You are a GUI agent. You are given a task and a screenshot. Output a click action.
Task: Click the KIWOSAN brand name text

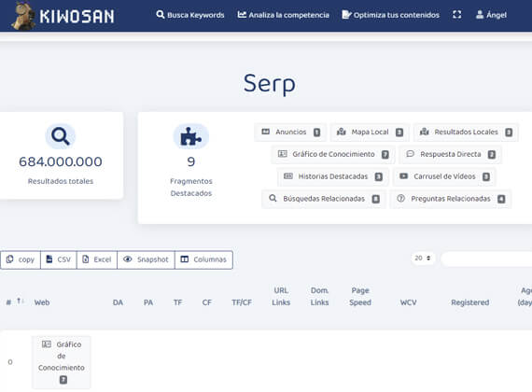tap(77, 17)
